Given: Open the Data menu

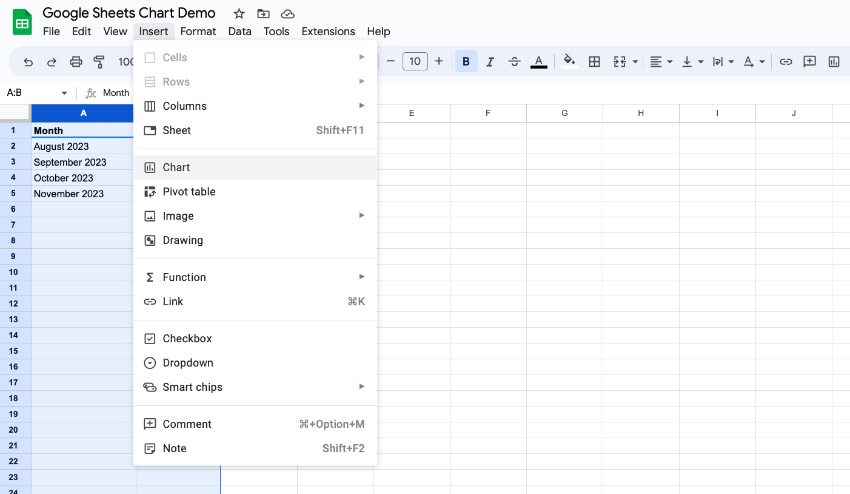Looking at the screenshot, I should click(x=240, y=31).
